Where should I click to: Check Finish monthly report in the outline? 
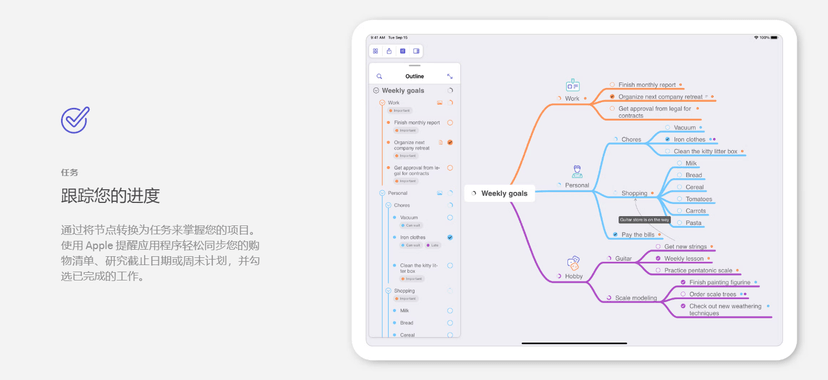click(x=450, y=122)
